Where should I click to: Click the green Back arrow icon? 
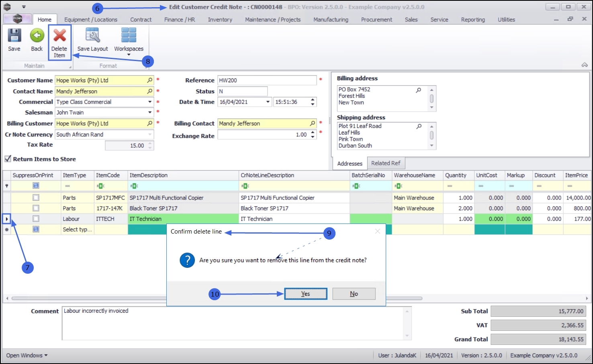tap(37, 36)
